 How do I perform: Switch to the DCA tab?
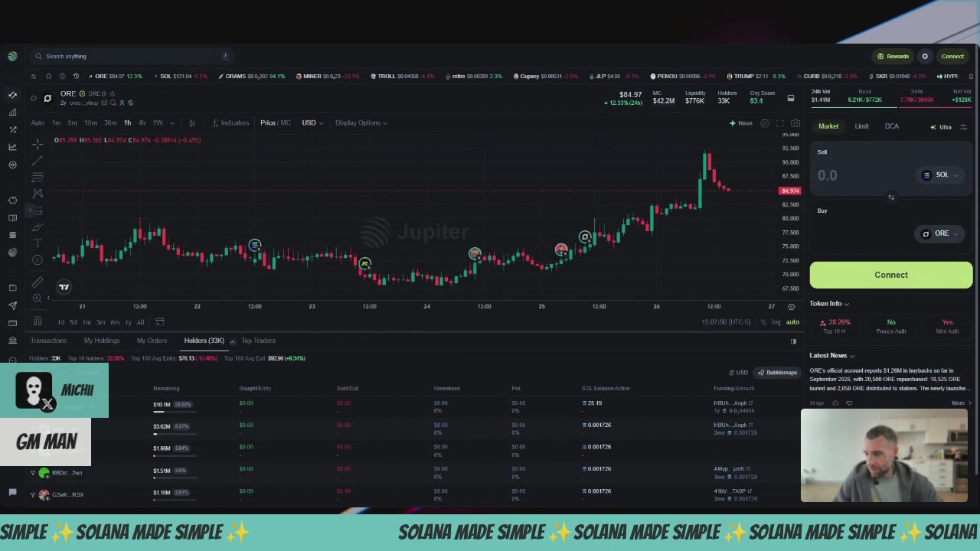coord(892,126)
